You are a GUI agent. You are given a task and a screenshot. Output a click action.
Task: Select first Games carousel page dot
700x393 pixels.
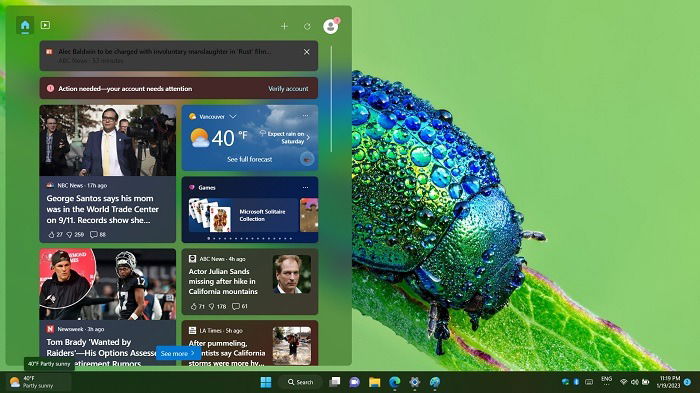pos(208,238)
